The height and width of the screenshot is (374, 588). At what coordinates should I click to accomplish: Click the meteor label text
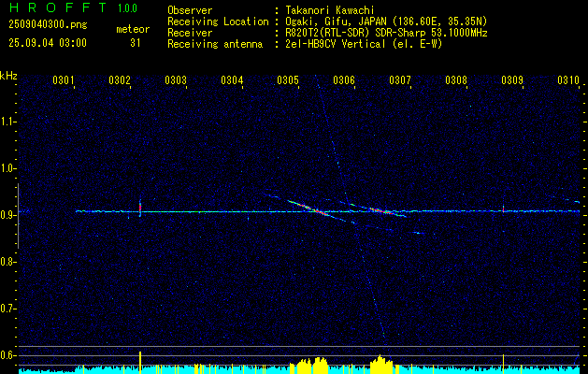(x=133, y=29)
